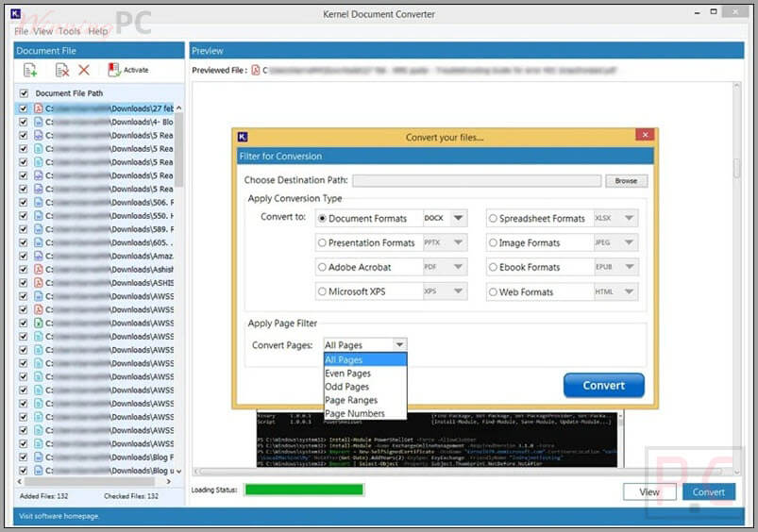Collapse the Convert Pages combo box
The height and width of the screenshot is (532, 758).
point(399,344)
